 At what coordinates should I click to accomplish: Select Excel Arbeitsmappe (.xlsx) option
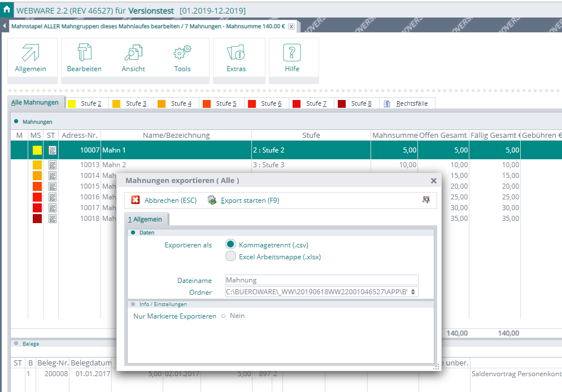click(230, 256)
